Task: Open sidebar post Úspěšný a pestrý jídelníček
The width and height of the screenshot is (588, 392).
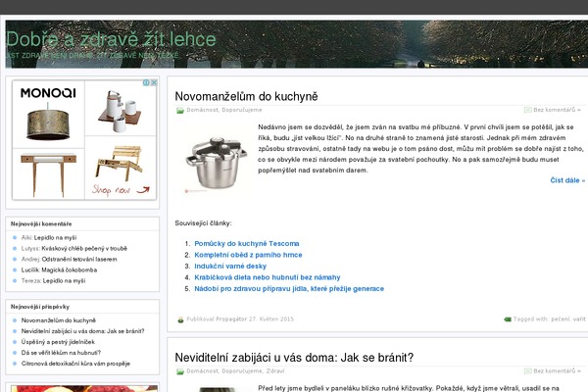Action: [58, 342]
